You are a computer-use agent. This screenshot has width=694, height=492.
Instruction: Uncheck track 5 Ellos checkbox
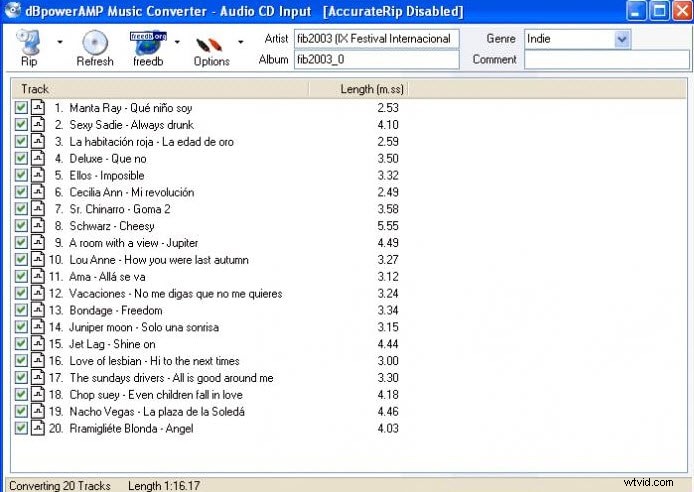pyautogui.click(x=21, y=175)
